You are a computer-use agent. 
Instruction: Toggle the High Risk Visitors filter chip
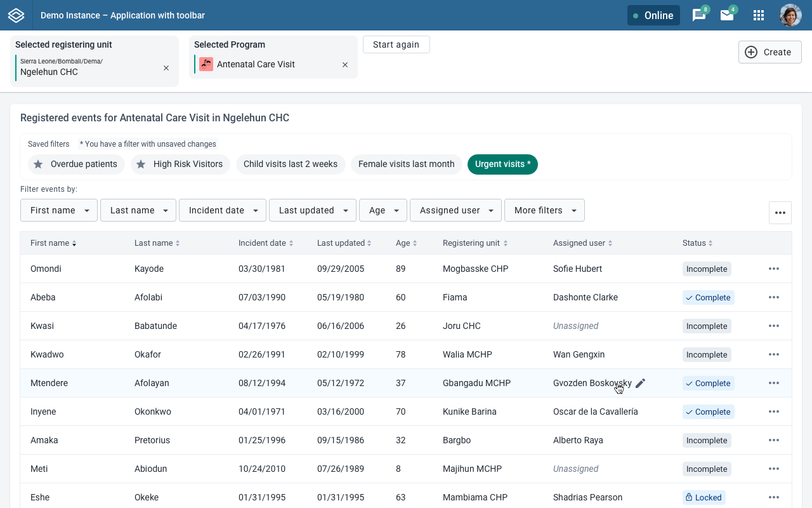pos(180,164)
